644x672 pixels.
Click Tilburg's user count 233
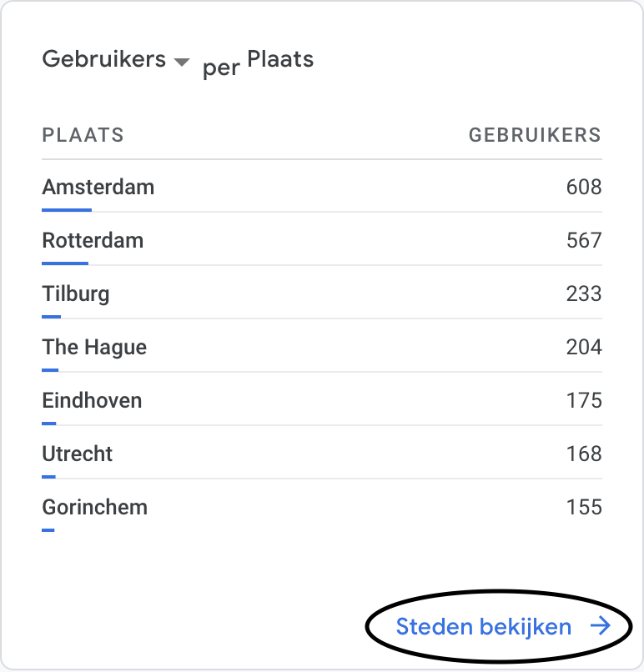point(583,293)
